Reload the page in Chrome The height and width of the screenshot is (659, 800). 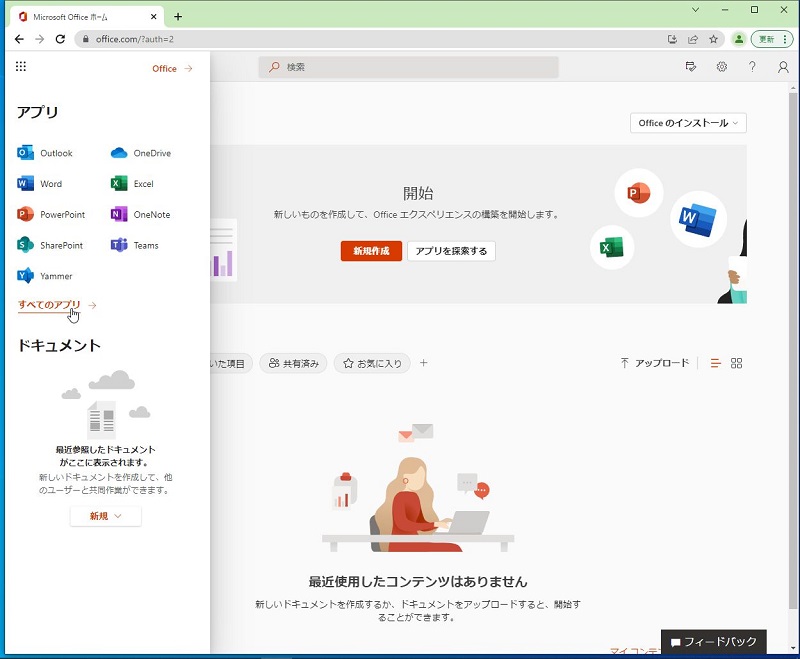point(60,39)
